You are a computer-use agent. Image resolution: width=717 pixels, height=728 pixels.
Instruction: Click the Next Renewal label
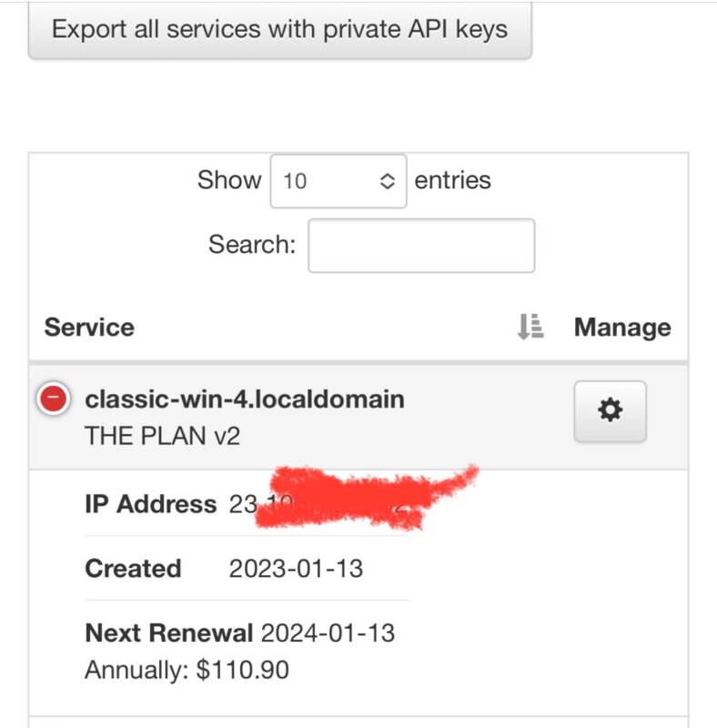[x=169, y=632]
